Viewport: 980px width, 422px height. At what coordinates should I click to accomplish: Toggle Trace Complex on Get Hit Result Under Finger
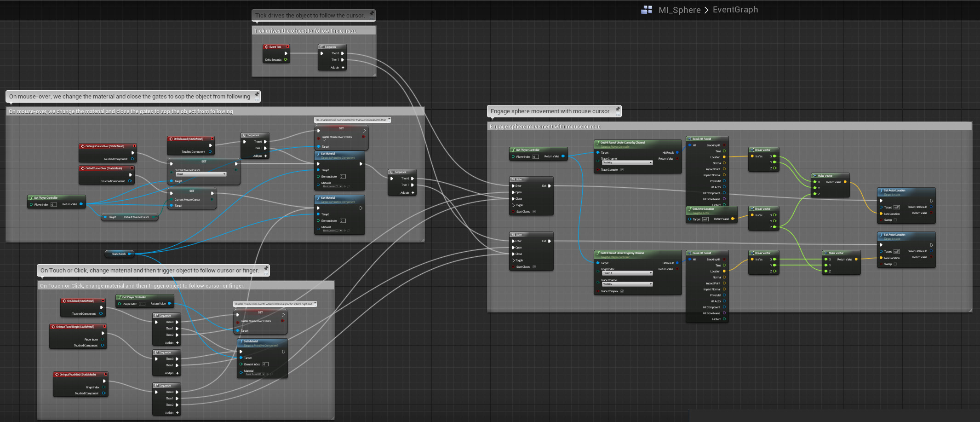[x=622, y=291]
